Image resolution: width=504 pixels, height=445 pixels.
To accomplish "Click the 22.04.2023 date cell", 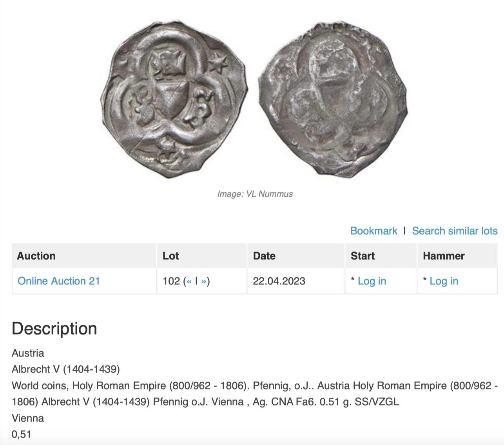I will point(279,281).
